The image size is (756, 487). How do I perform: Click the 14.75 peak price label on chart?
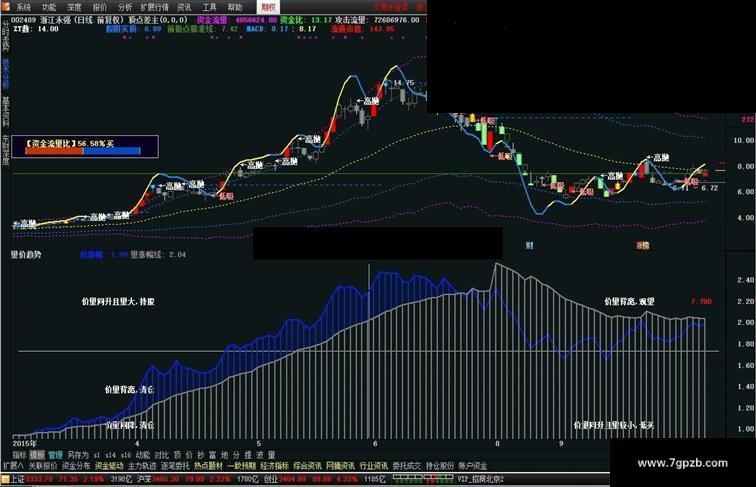tap(404, 83)
